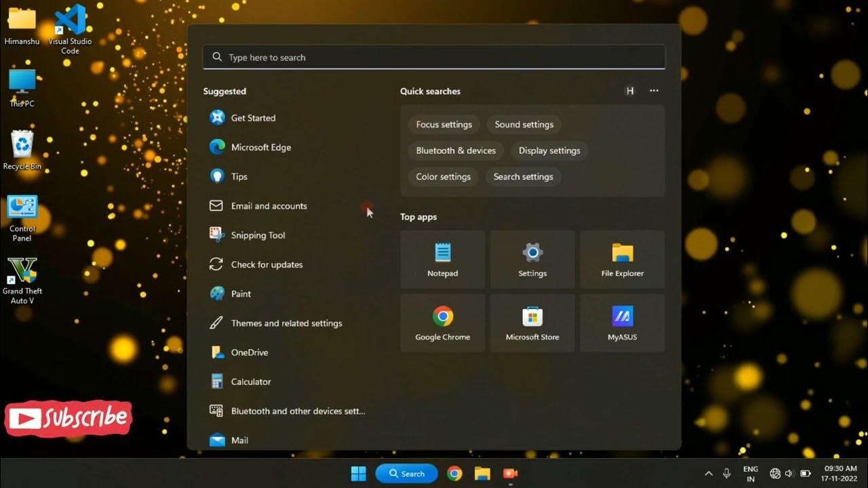Click the Type here to search field
This screenshot has height=488, width=868.
pyautogui.click(x=434, y=58)
